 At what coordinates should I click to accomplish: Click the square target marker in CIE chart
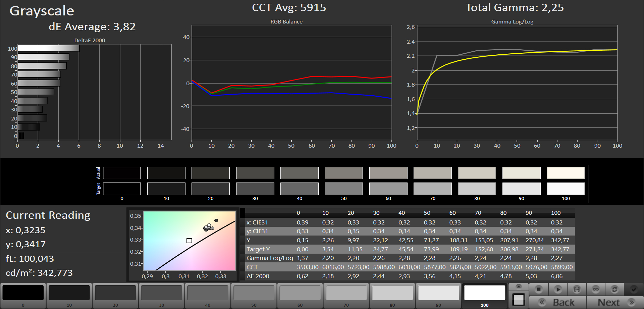(x=189, y=241)
